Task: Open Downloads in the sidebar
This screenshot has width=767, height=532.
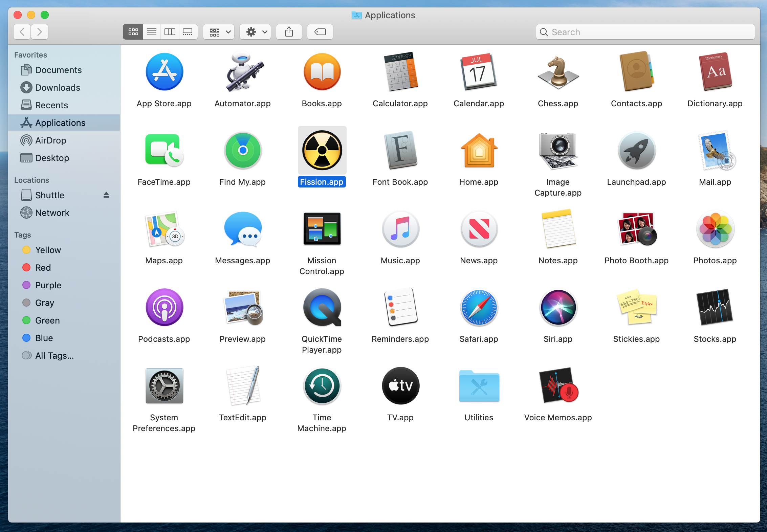Action: (64, 88)
